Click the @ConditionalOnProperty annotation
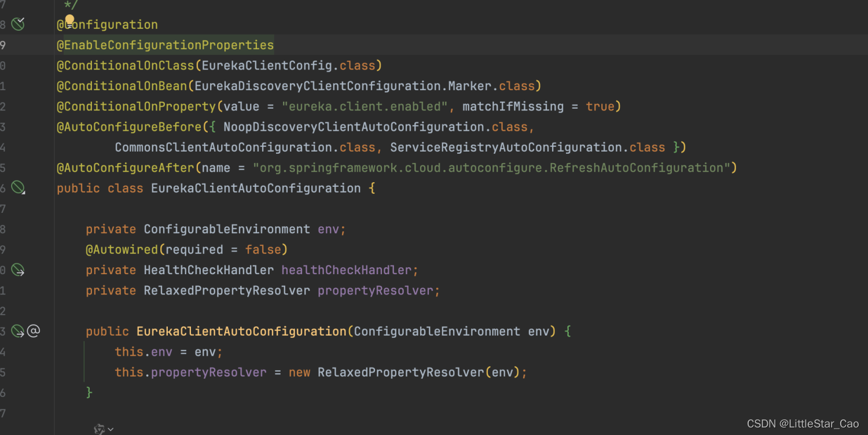Viewport: 868px width, 435px height. (x=136, y=106)
